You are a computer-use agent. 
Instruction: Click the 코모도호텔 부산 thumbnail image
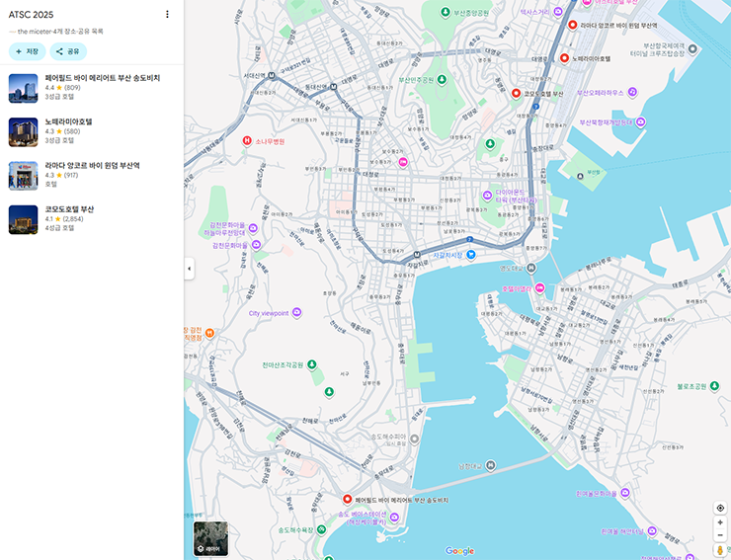coord(23,219)
